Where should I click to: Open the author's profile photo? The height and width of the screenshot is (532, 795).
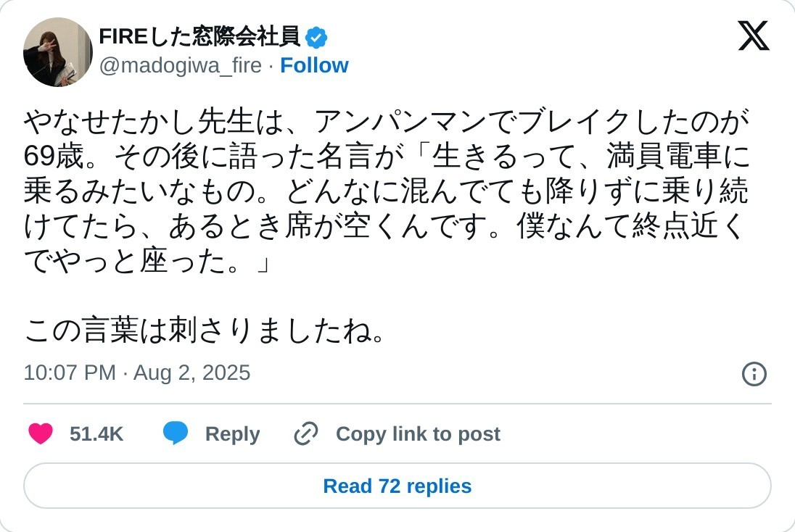58,52
